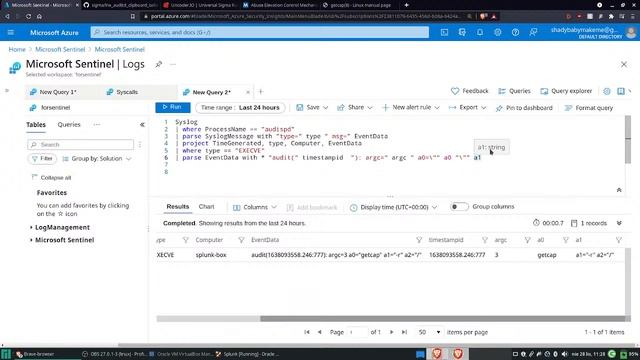Open the Azure help question mark
The width and height of the screenshot is (640, 360).
pyautogui.click(x=516, y=32)
